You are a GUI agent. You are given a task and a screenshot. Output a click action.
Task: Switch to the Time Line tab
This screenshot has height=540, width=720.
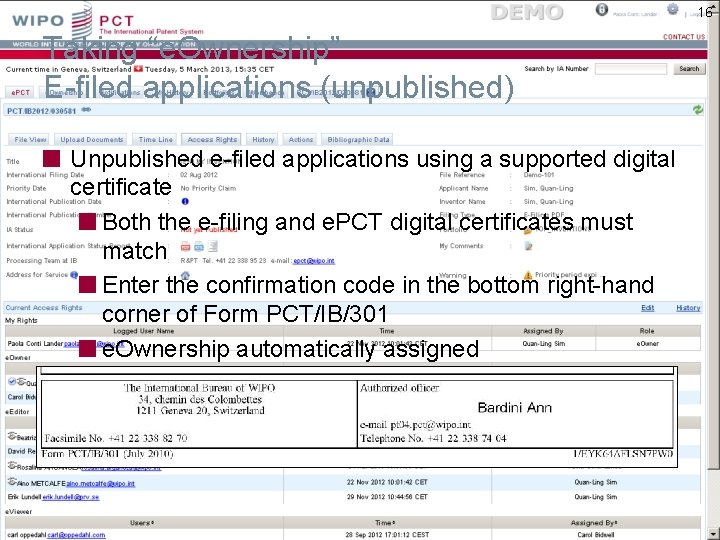click(156, 140)
